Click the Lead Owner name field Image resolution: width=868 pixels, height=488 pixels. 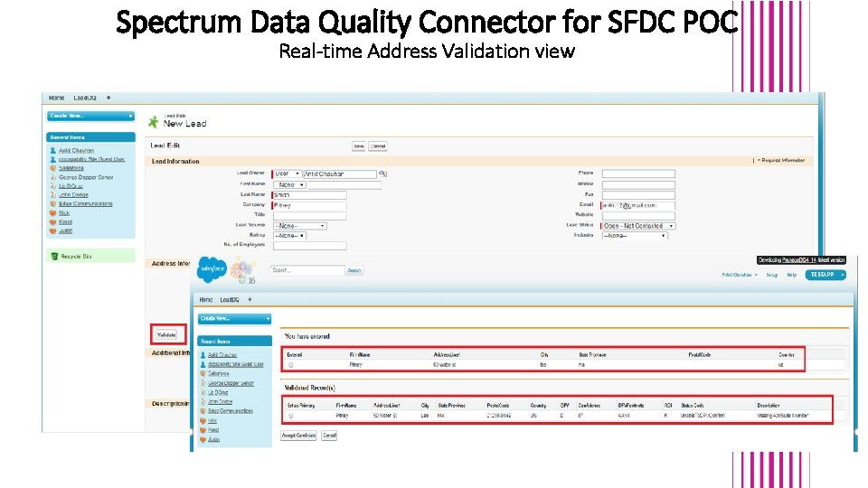point(340,174)
